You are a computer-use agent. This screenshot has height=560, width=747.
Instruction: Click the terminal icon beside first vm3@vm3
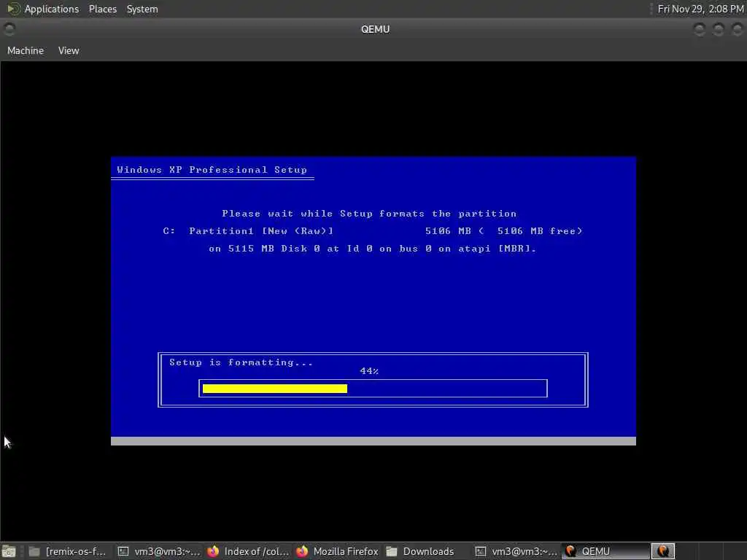[123, 551]
